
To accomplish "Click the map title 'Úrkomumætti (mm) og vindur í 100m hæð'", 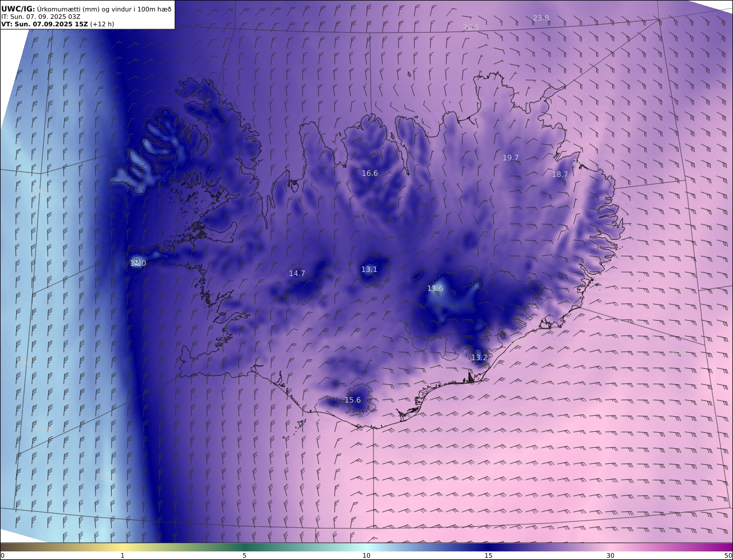I will [x=104, y=9].
